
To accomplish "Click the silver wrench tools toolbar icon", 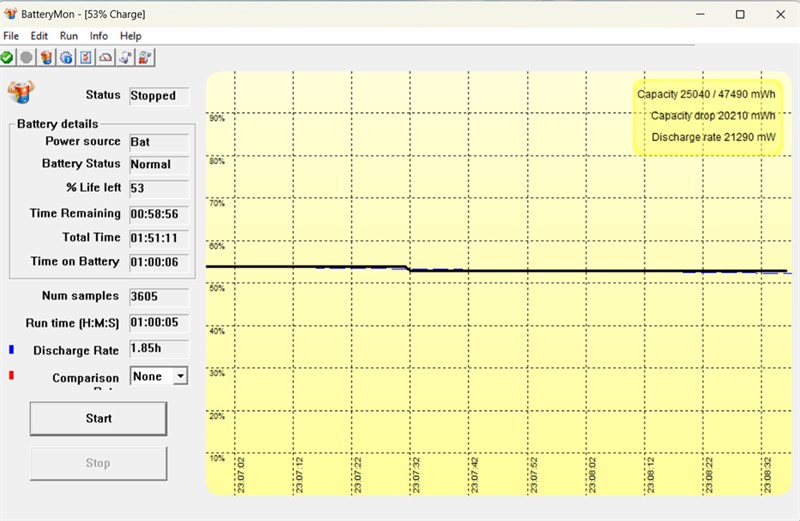I will (x=126, y=58).
